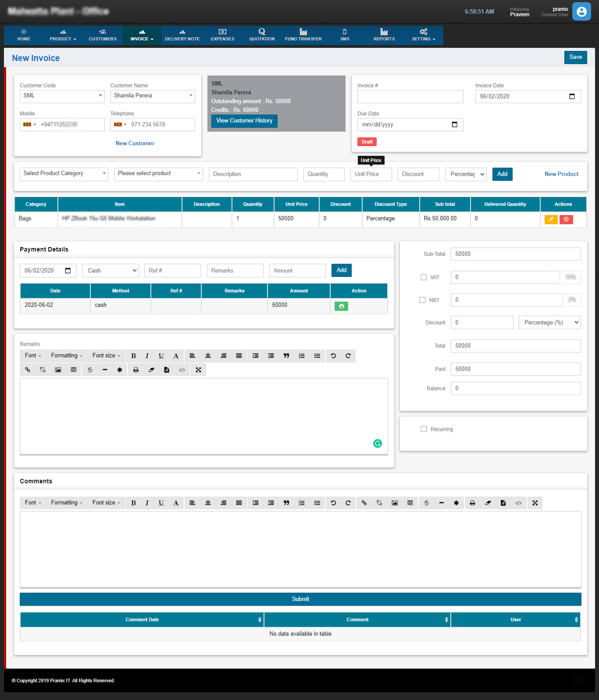This screenshot has width=599, height=700.
Task: Click the pramix user avatar icon
Action: pyautogui.click(x=581, y=11)
